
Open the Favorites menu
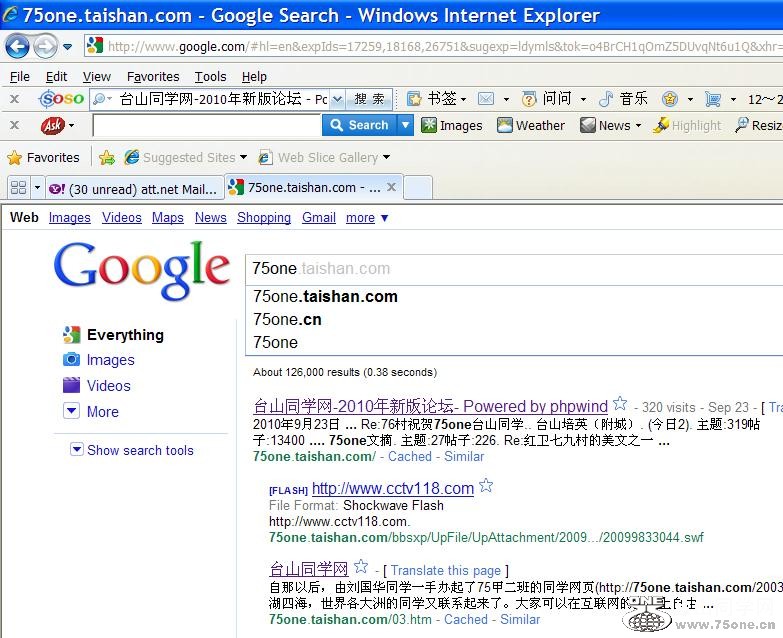tap(153, 76)
